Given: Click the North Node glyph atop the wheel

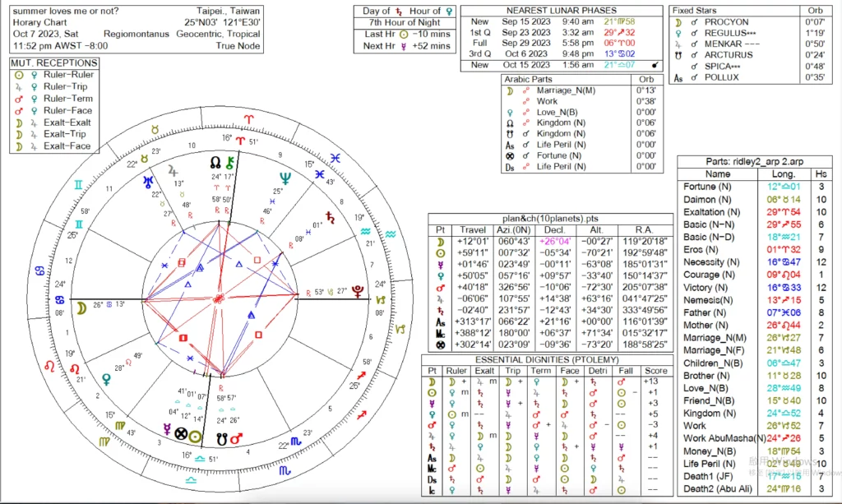Looking at the screenshot, I should point(216,162).
